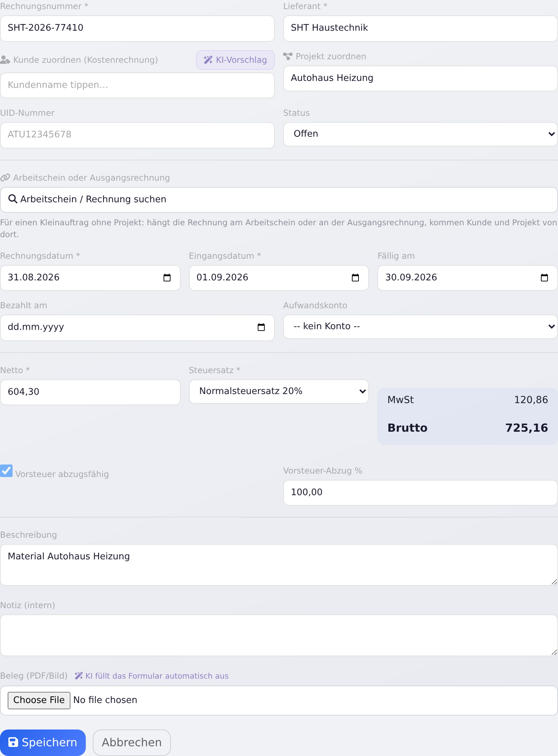This screenshot has width=558, height=756.
Task: Click the Arbeitschein / Rechnung suchen button
Action: point(279,199)
